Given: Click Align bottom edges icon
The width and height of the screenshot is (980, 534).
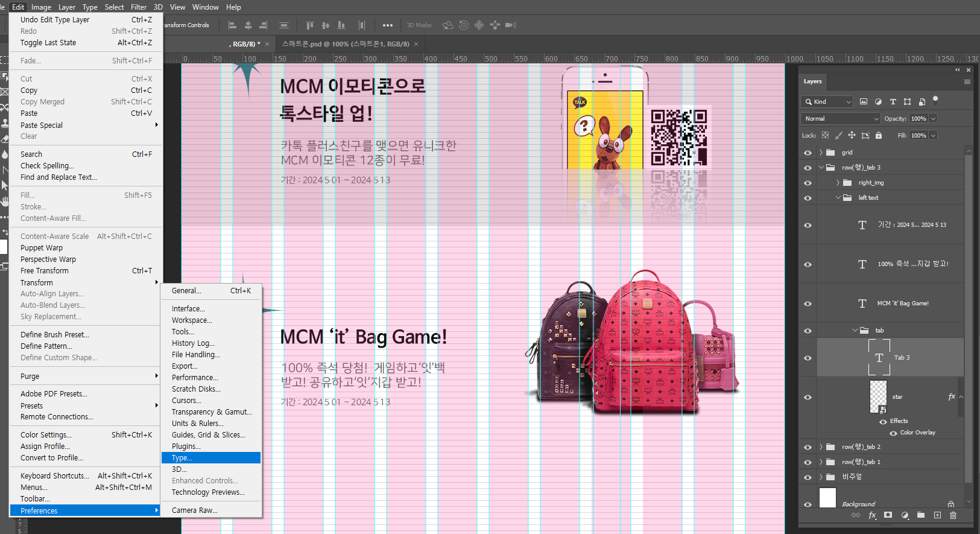Looking at the screenshot, I should pyautogui.click(x=341, y=25).
